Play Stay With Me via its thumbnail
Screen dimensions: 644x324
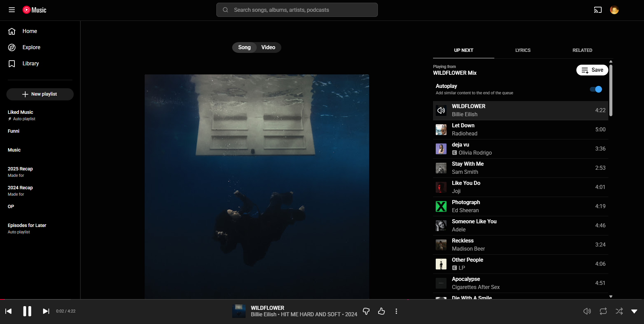(441, 168)
